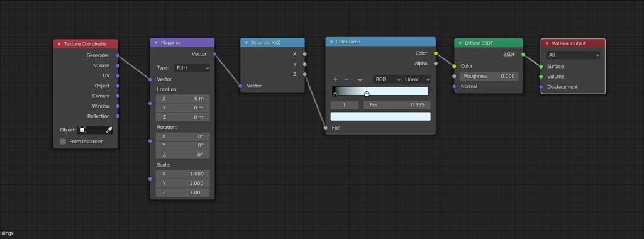Click the BSDF output socket

point(523,54)
